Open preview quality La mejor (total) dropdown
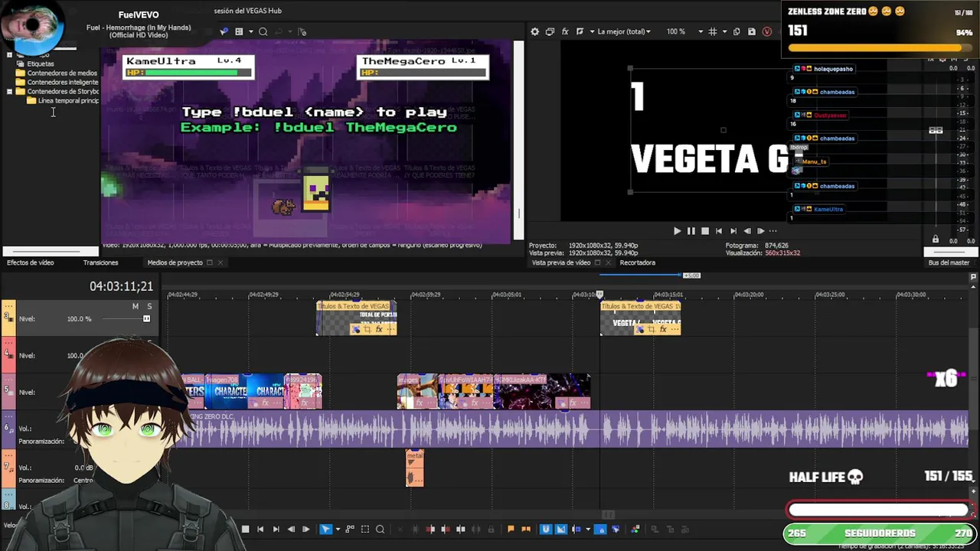This screenshot has width=980, height=551. pos(624,31)
